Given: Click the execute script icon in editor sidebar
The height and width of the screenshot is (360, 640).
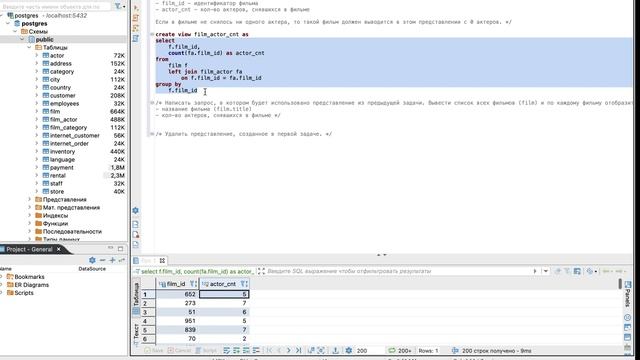Looking at the screenshot, I should tap(136, 18).
